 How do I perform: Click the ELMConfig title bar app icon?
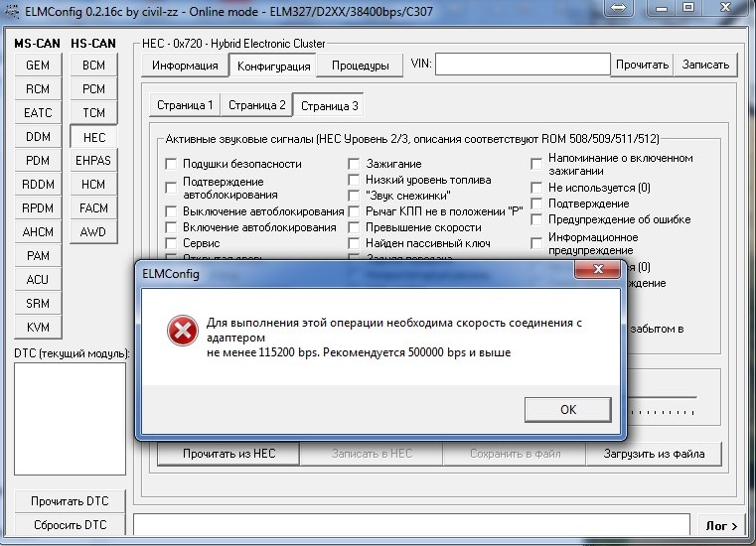coord(12,11)
